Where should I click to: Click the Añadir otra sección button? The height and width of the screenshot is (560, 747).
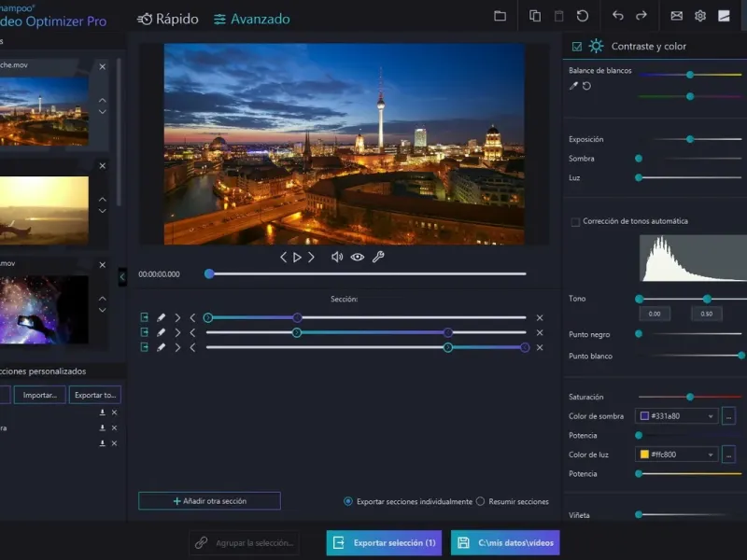pyautogui.click(x=209, y=501)
